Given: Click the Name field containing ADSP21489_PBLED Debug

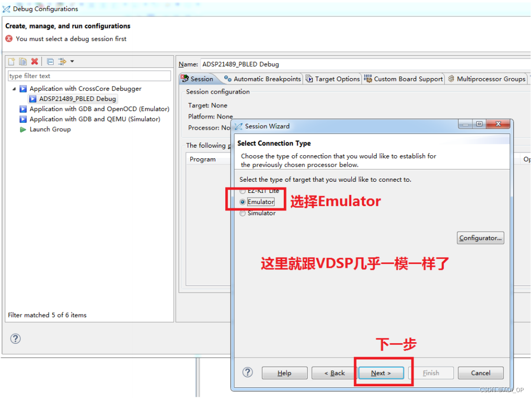Looking at the screenshot, I should pyautogui.click(x=365, y=64).
